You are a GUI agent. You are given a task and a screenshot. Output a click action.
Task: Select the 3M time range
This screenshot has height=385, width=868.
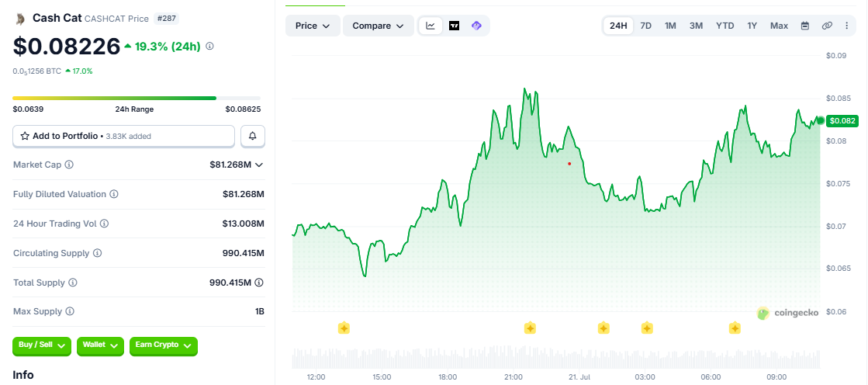tap(696, 26)
